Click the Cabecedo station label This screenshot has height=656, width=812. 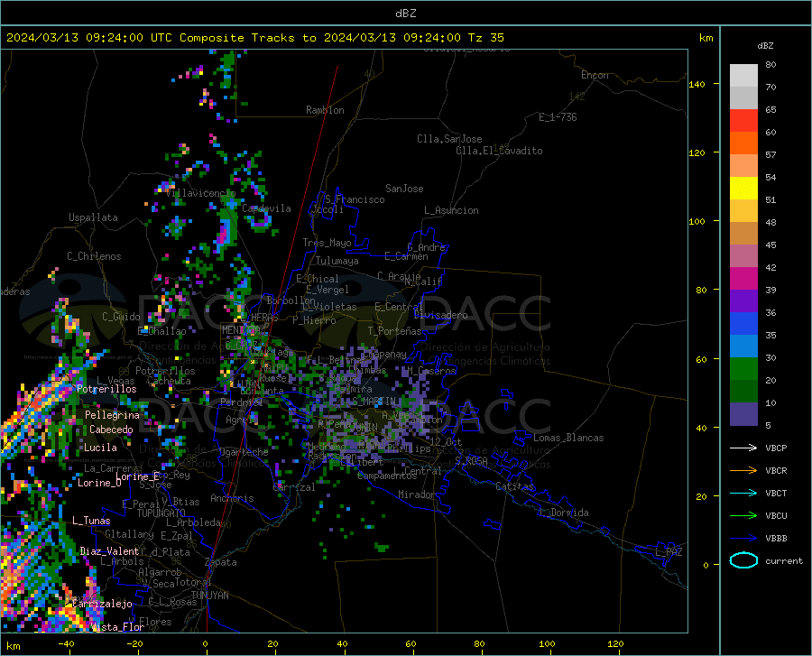pos(111,430)
